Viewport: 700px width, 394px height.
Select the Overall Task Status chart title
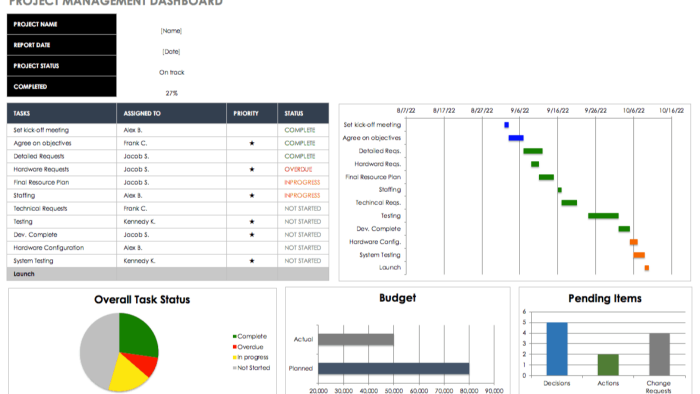[x=142, y=299]
